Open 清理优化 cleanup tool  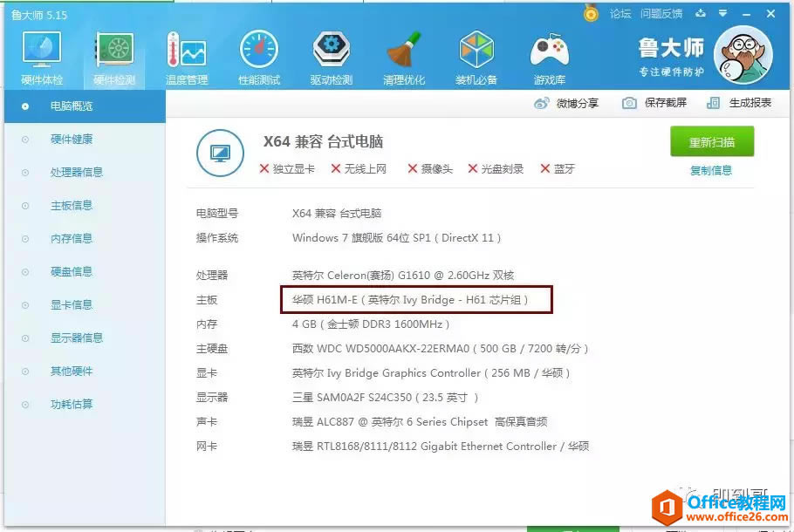coord(404,58)
